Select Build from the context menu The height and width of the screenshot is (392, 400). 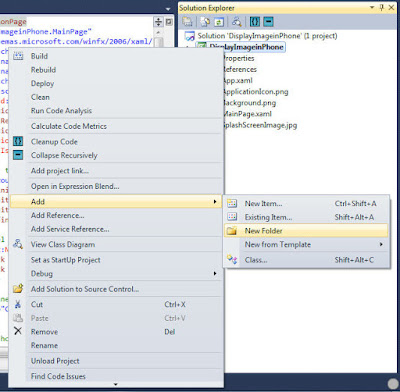click(x=116, y=56)
